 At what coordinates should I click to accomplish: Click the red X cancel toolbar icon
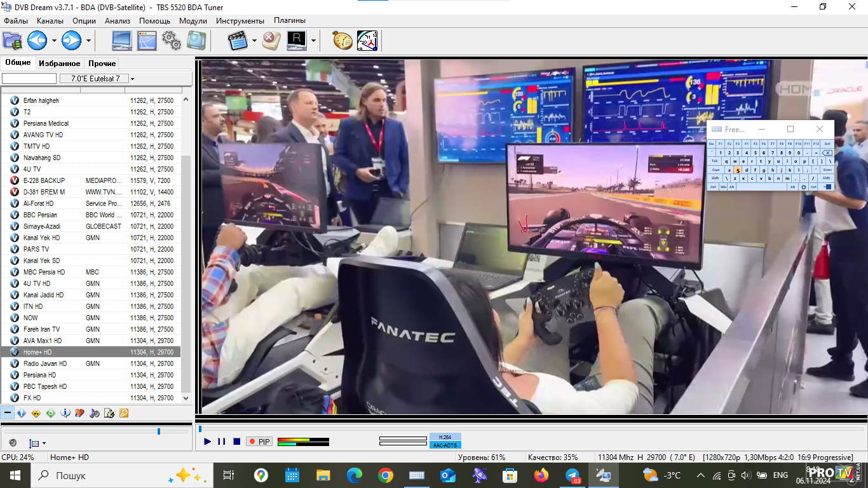click(271, 41)
